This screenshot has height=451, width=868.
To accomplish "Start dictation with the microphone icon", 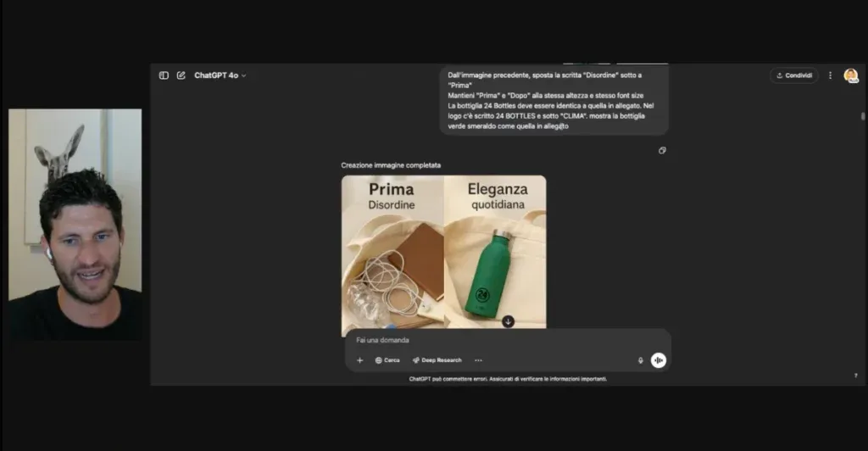I will (641, 360).
